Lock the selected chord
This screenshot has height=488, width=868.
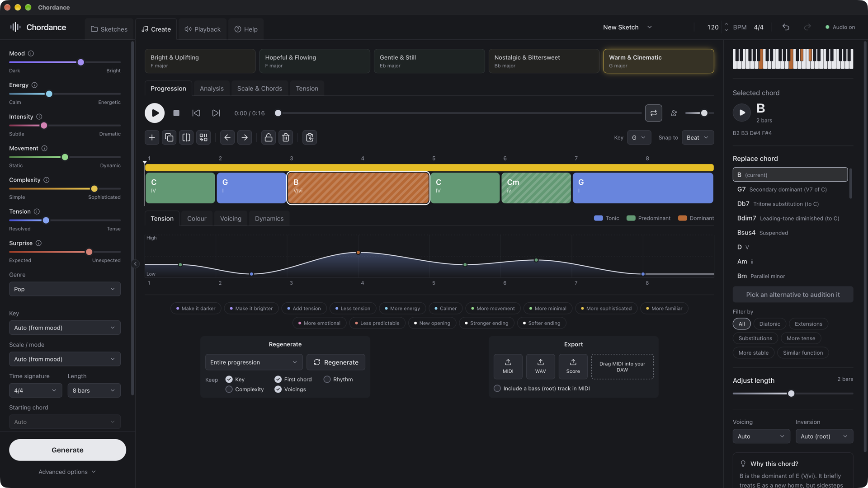point(269,137)
